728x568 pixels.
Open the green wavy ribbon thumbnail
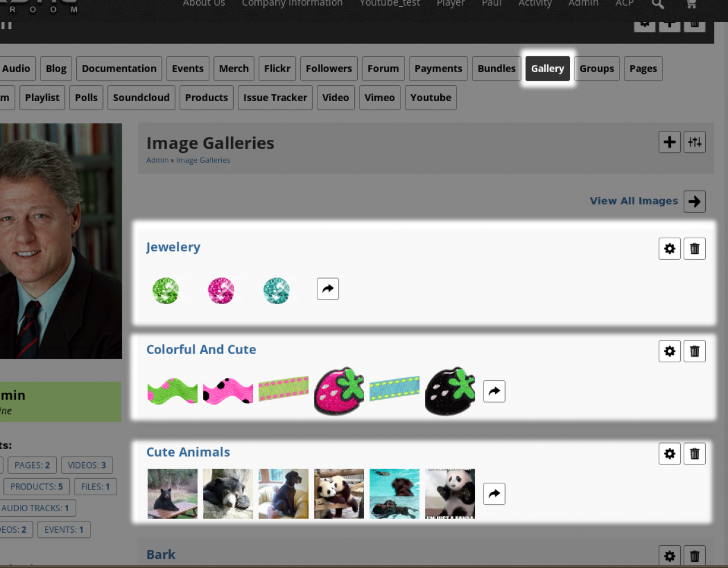[172, 391]
